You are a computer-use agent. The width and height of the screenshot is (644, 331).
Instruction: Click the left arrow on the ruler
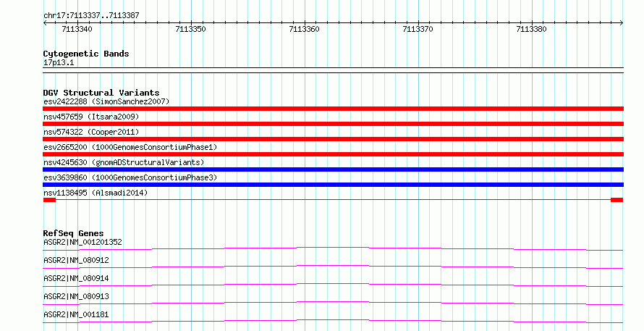coord(45,23)
